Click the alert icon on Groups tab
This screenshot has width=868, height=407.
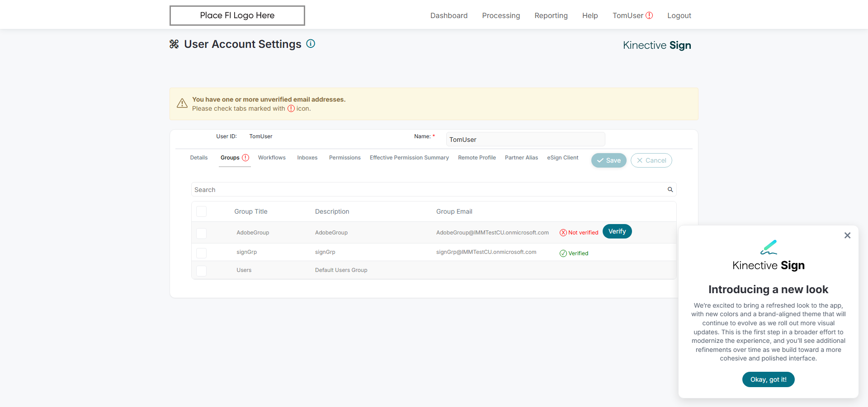click(x=245, y=158)
